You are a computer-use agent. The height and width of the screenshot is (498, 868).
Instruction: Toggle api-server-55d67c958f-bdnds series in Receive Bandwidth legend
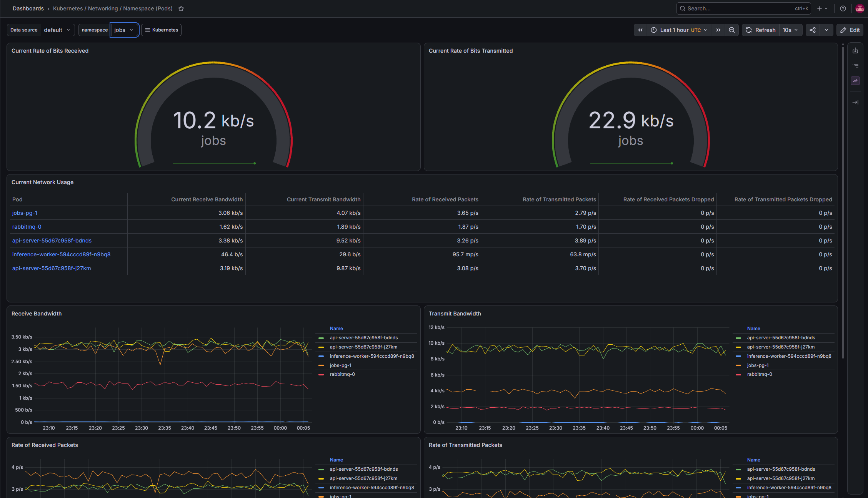[x=363, y=338]
